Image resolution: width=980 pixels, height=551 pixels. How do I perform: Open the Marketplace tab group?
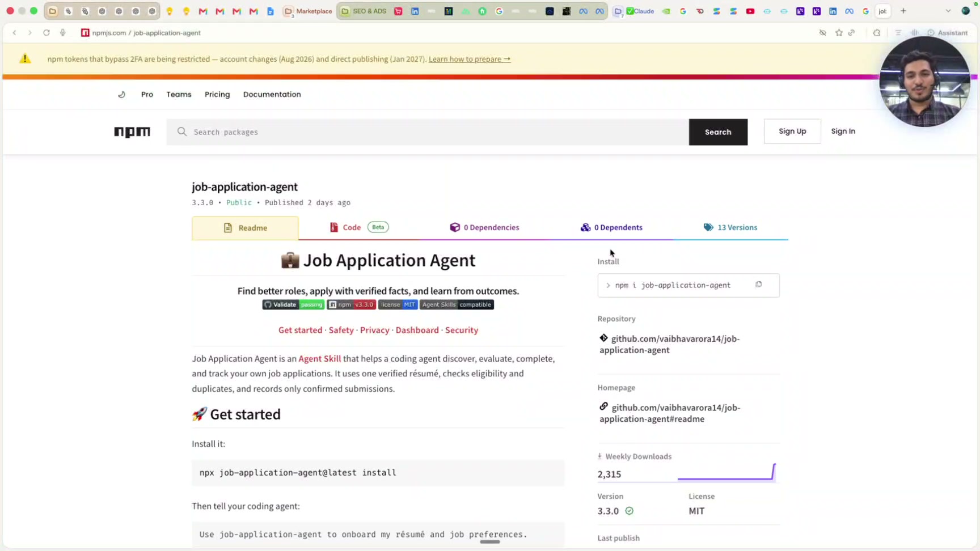(x=309, y=11)
